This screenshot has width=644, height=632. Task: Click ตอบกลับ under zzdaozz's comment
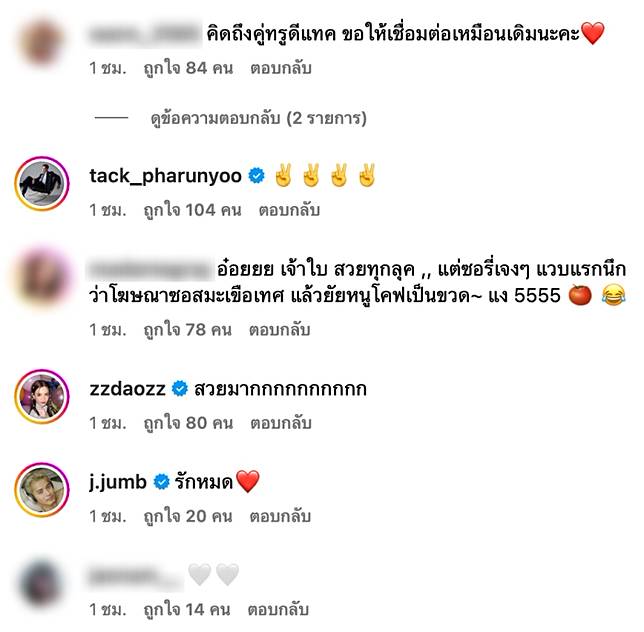coord(281,423)
